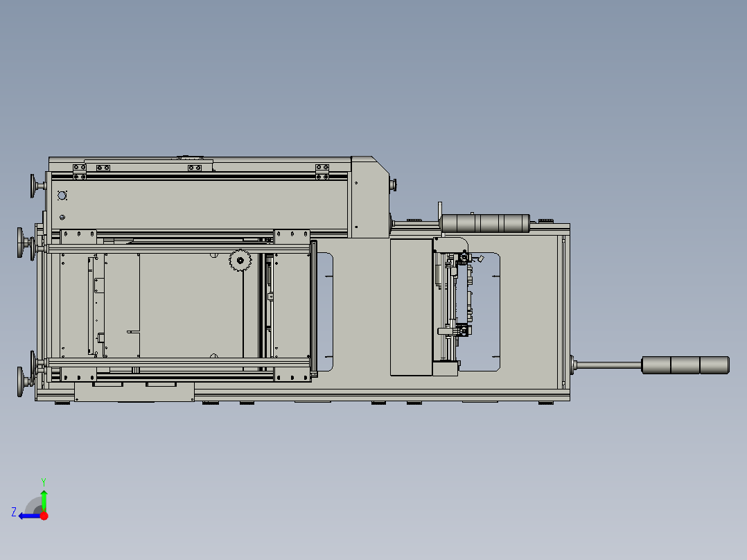747x560 pixels.
Task: Pick the bottommost handwheel on the left side
Action: point(21,381)
